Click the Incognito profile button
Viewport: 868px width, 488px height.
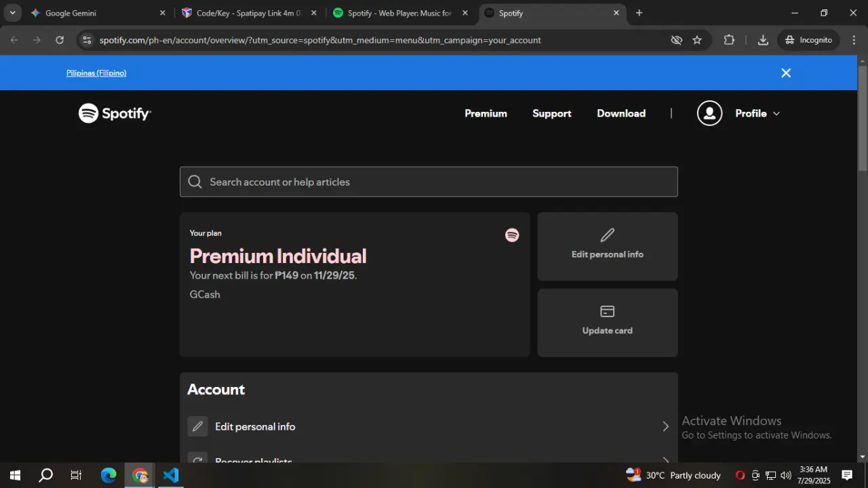click(808, 40)
